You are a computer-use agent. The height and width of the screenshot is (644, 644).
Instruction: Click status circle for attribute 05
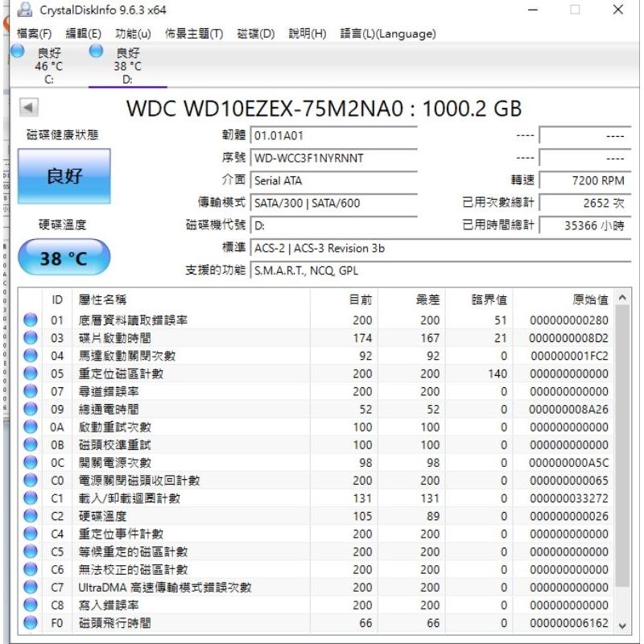[31, 374]
